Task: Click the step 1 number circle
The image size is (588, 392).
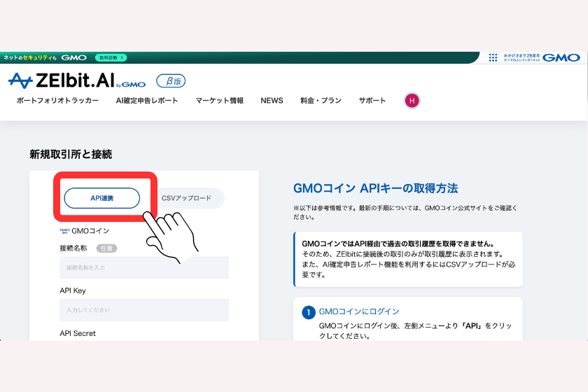Action: point(309,312)
